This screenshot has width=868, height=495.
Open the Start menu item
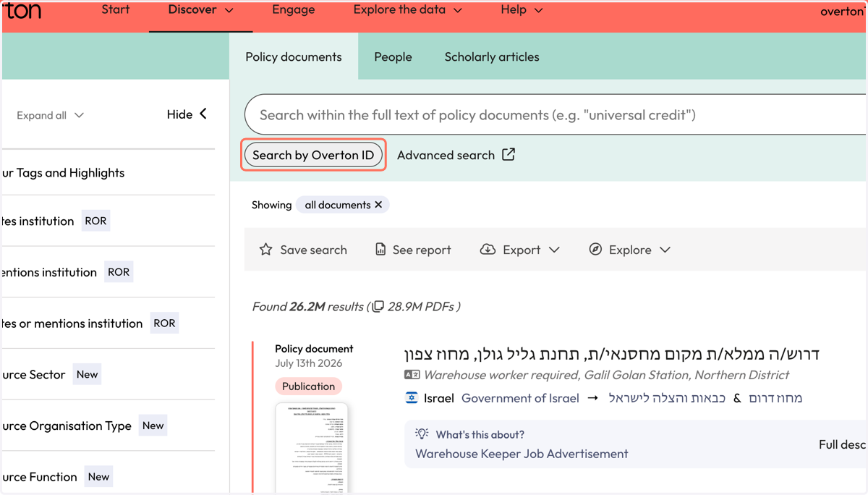116,10
